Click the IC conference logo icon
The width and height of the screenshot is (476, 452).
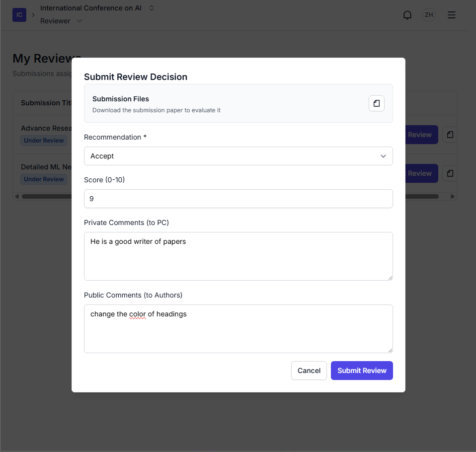(19, 15)
